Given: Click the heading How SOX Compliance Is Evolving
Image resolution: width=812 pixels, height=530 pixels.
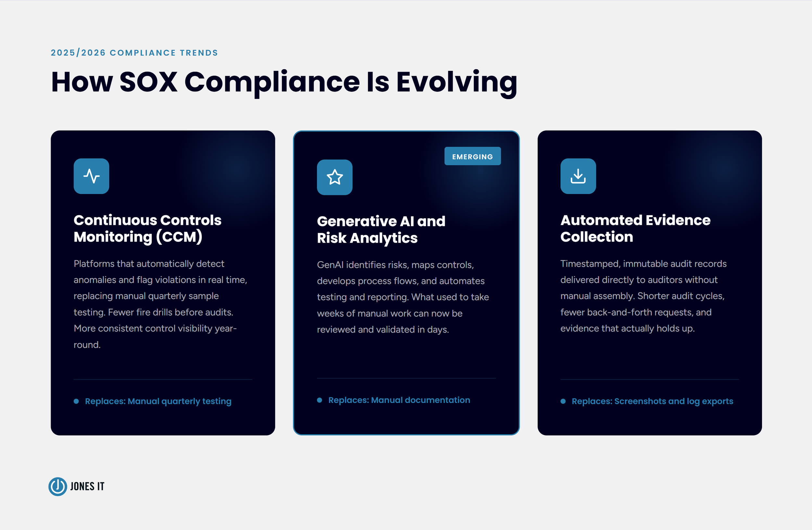Looking at the screenshot, I should tap(284, 82).
